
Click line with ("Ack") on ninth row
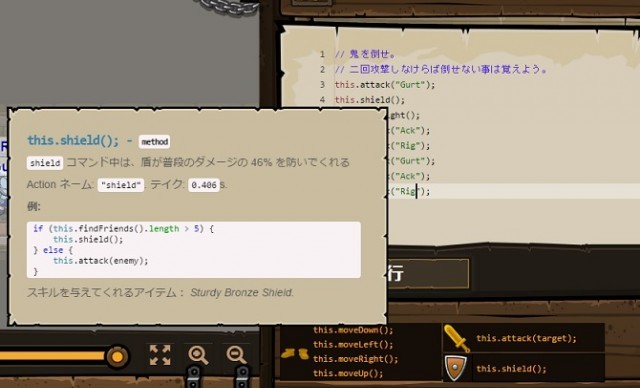pos(409,176)
